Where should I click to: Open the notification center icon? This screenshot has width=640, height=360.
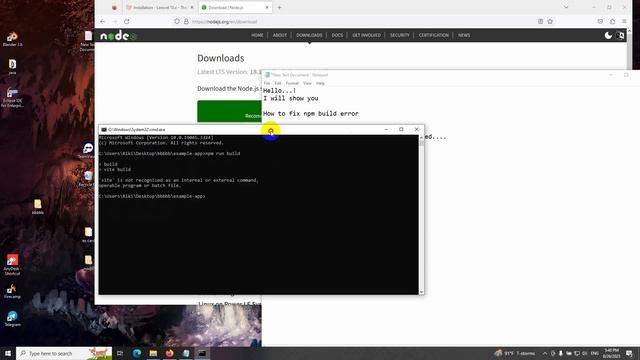629,353
